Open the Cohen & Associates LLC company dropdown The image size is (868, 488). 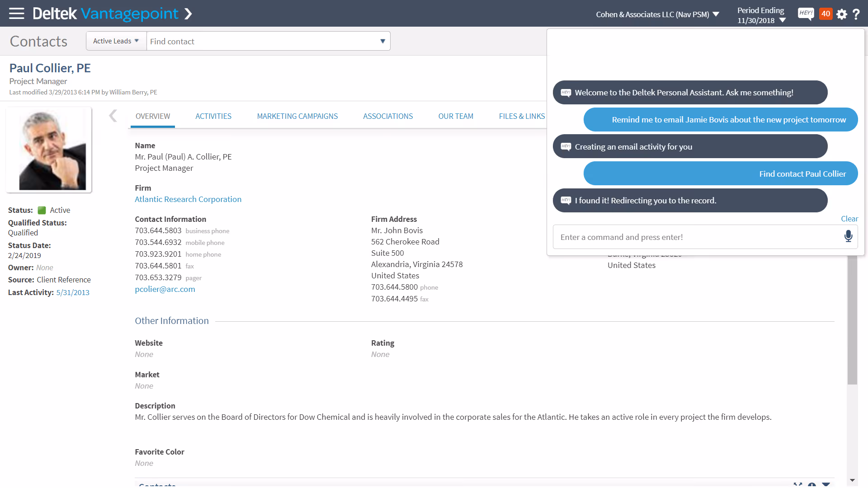pyautogui.click(x=657, y=14)
